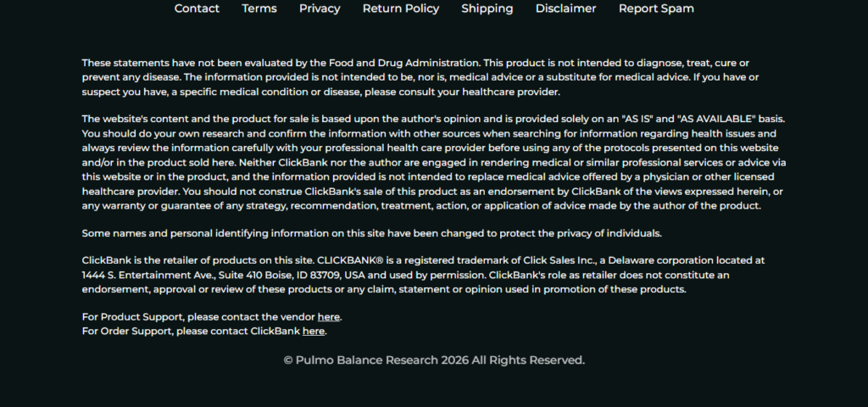
Task: Click the 'AS IS' content disclaimer paragraph
Action: pyautogui.click(x=432, y=162)
